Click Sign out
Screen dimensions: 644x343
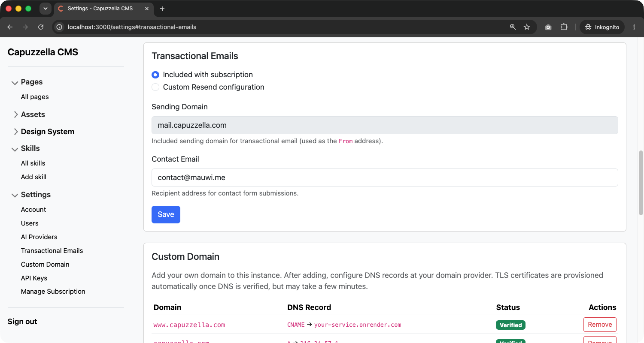22,322
